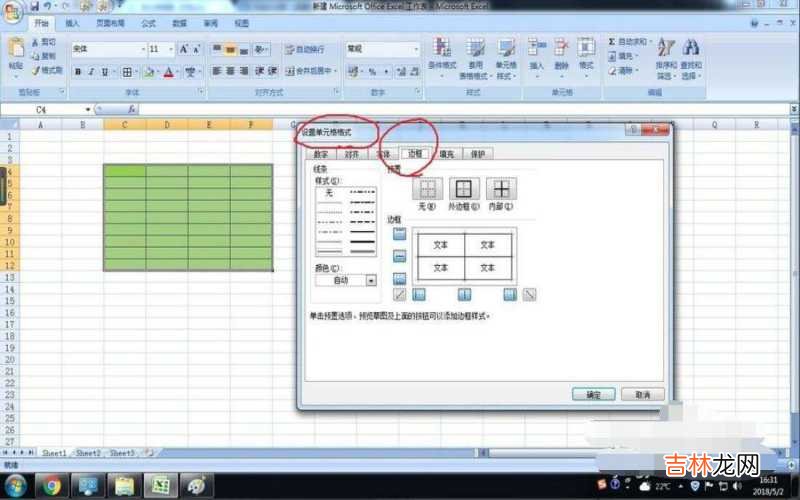
Task: Open the Insert (插入) ribbon tab
Action: (72, 22)
